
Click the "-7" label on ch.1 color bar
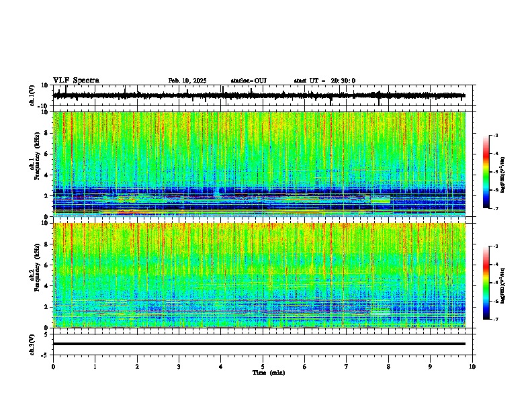(496, 208)
